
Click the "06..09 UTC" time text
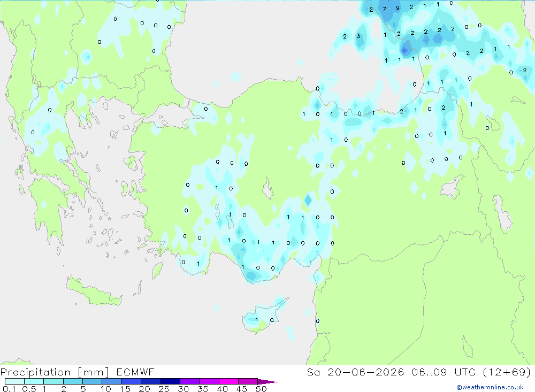point(443,372)
